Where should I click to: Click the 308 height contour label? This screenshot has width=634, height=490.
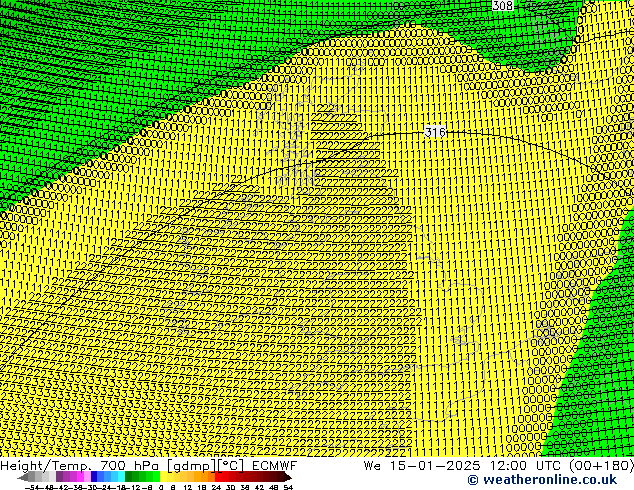502,6
